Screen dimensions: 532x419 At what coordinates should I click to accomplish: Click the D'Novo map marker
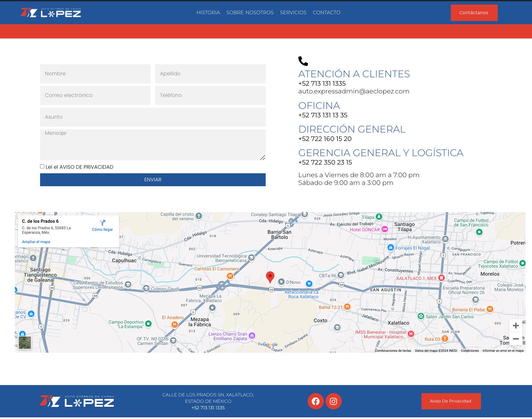tap(282, 282)
